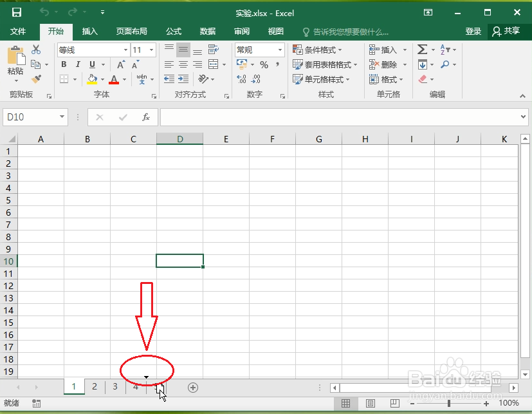Image resolution: width=532 pixels, height=414 pixels.
Task: Switch to the 插入 ribbon tab
Action: [x=89, y=30]
